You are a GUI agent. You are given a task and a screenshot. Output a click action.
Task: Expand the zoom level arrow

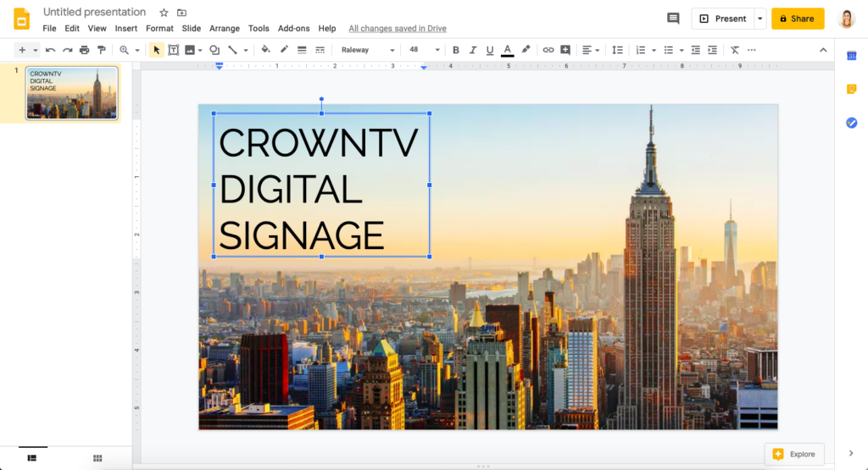click(137, 50)
